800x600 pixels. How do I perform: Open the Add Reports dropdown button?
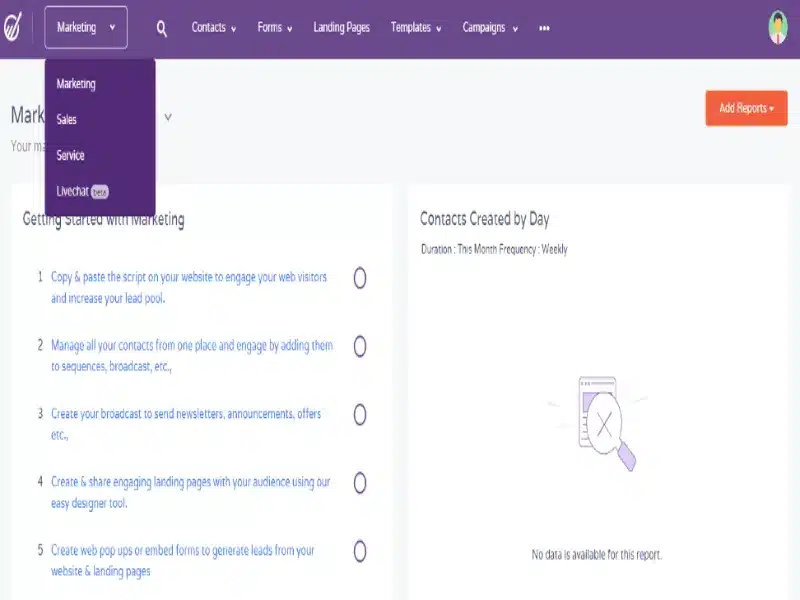click(x=746, y=108)
